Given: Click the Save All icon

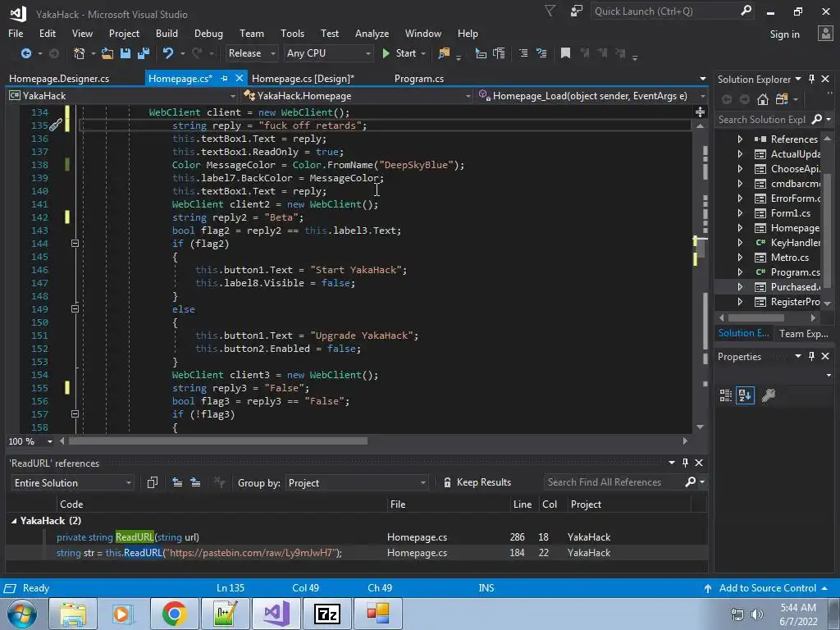Looking at the screenshot, I should 143,53.
